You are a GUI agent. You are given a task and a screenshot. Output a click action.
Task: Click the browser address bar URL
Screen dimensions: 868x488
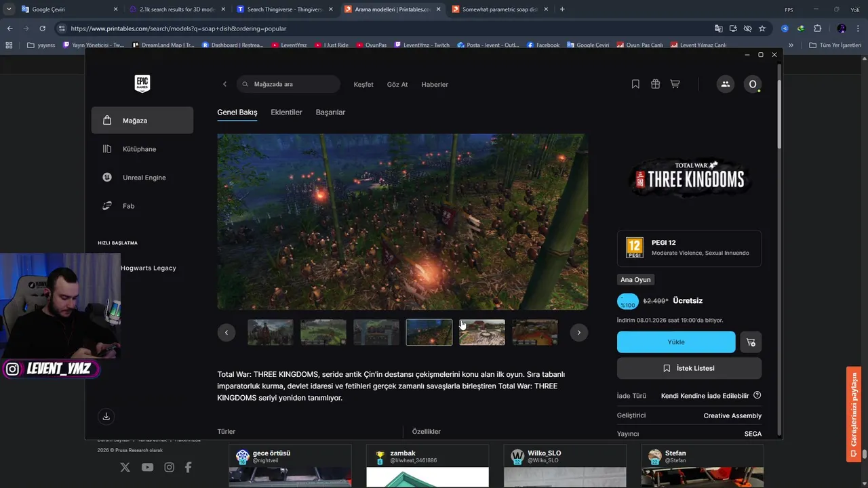pos(178,28)
